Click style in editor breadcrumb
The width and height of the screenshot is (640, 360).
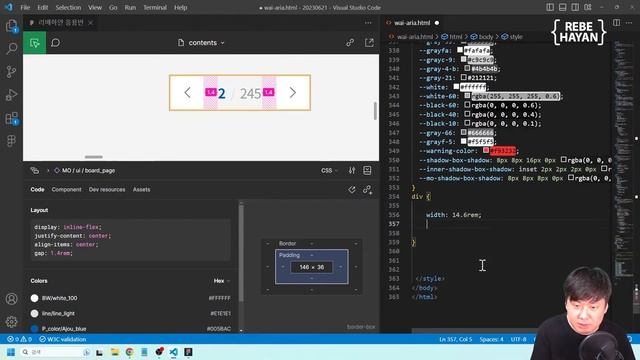pyautogui.click(x=512, y=37)
